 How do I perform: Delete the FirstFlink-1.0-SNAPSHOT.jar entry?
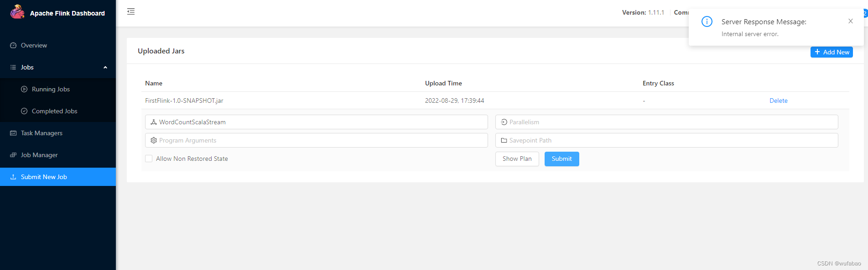pyautogui.click(x=778, y=101)
